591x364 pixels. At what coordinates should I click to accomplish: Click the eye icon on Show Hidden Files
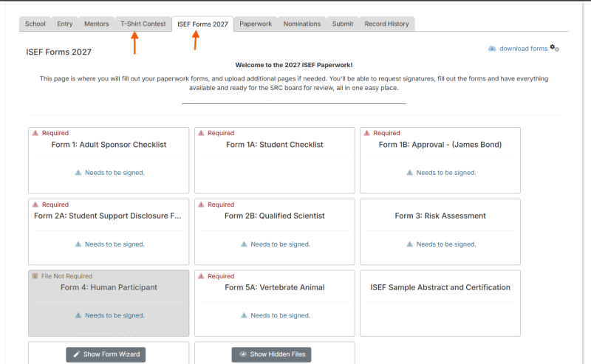243,354
